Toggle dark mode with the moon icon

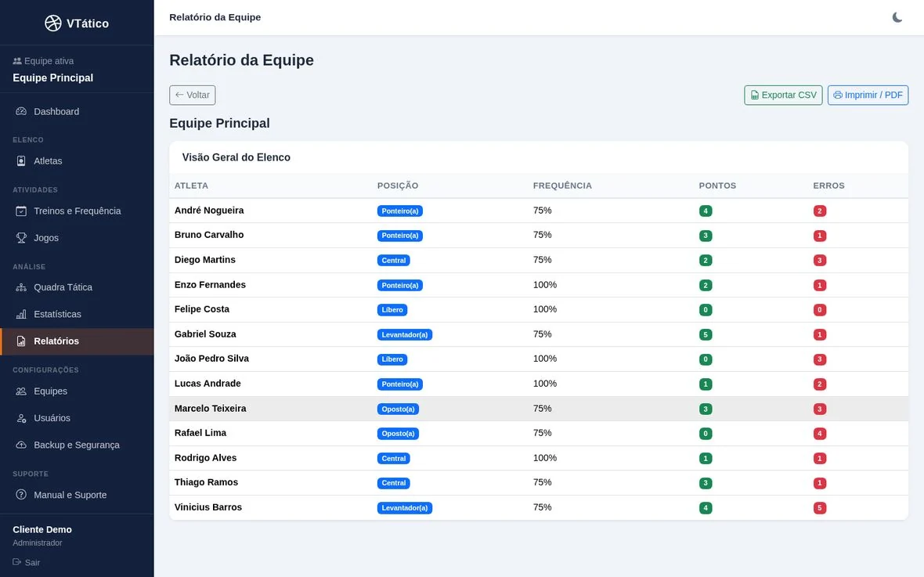(x=897, y=17)
